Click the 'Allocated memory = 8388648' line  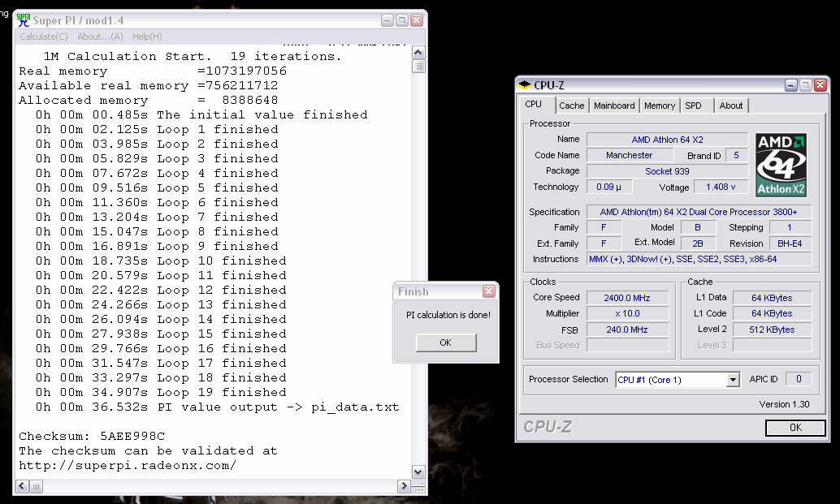click(x=149, y=100)
